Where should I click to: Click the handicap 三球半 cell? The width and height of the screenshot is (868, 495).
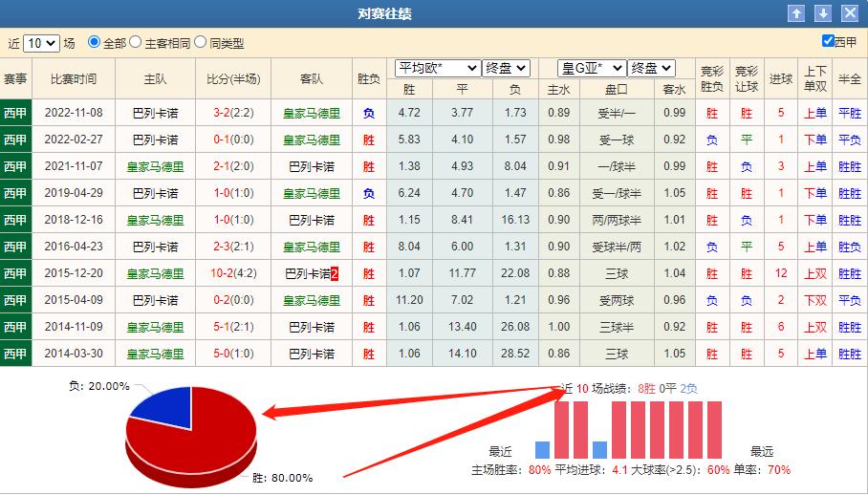[x=617, y=327]
